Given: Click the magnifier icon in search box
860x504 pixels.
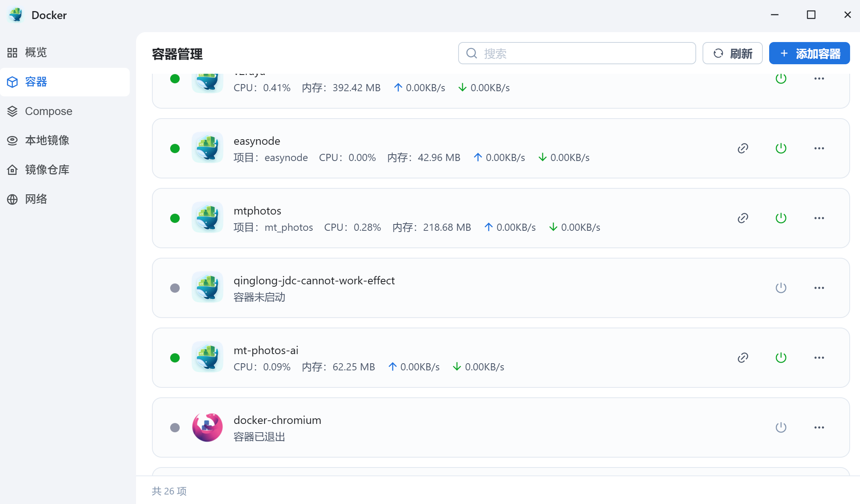Looking at the screenshot, I should click(x=472, y=53).
